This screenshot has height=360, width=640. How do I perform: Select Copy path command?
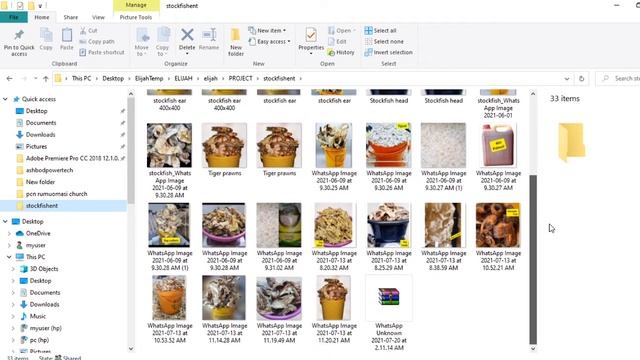97,42
